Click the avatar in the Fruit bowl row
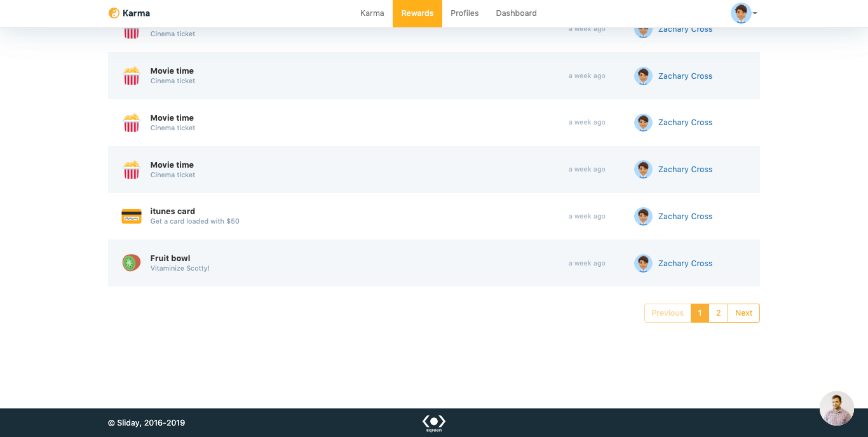 643,264
